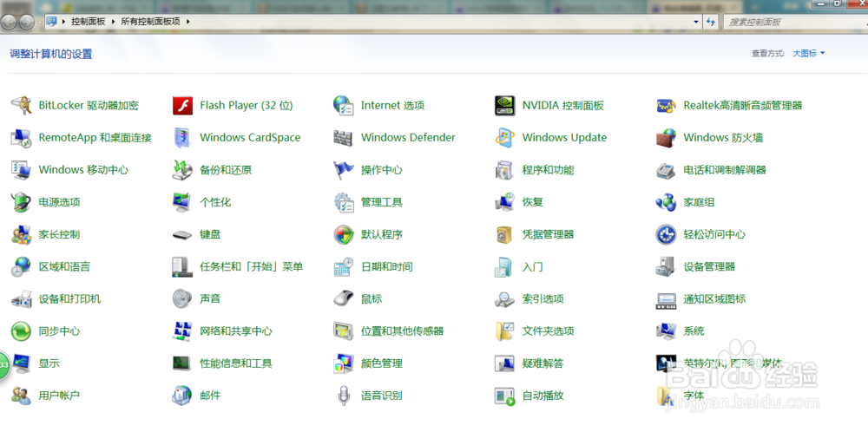Open 通知区域图标 link
The width and height of the screenshot is (868, 432).
[714, 298]
